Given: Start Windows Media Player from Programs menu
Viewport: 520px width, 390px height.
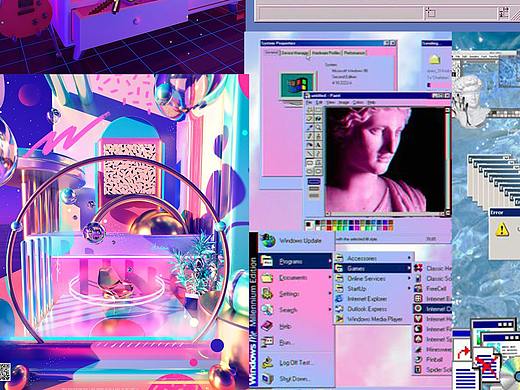Looking at the screenshot, I should click(373, 319).
